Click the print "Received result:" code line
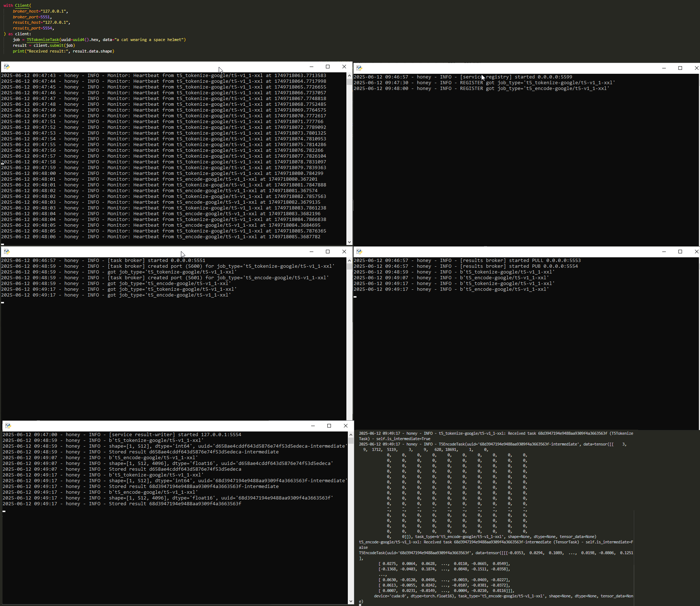This screenshot has height=606, width=700. (64, 51)
